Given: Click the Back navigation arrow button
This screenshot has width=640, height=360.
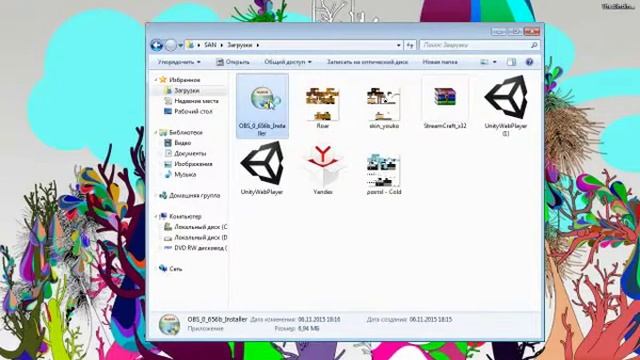Looking at the screenshot, I should coord(157,45).
